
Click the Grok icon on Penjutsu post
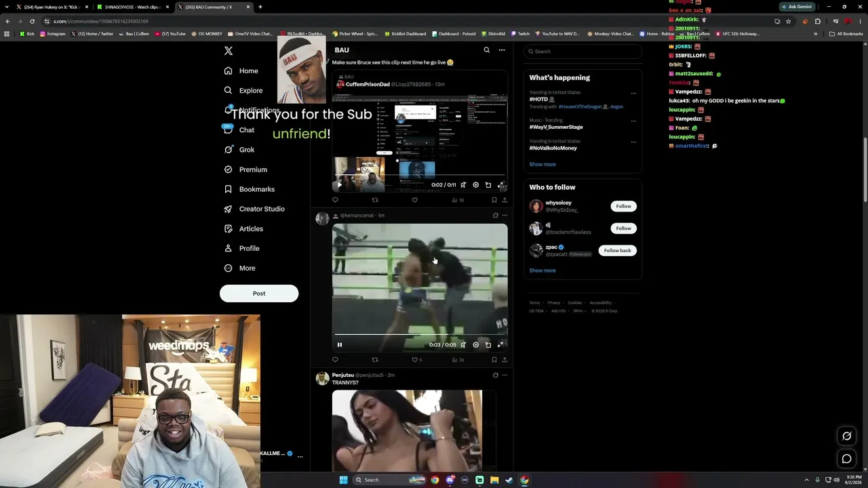(x=495, y=375)
